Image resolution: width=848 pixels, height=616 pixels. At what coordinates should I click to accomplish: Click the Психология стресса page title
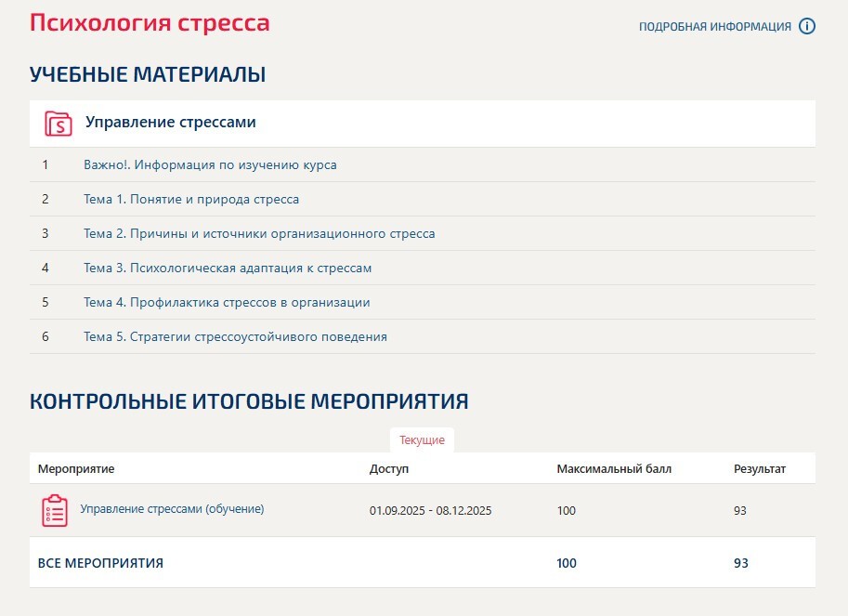(150, 22)
